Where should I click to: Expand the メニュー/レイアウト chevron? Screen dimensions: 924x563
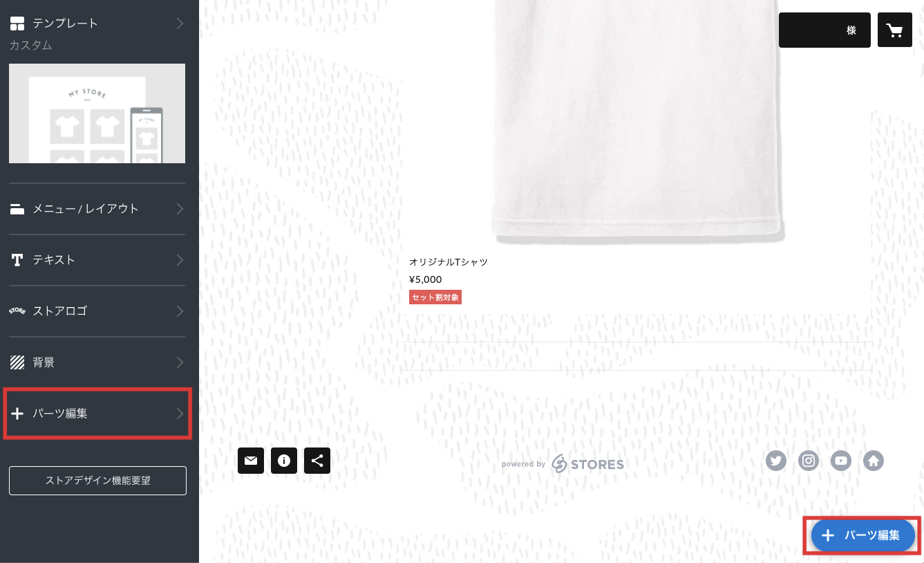[180, 209]
